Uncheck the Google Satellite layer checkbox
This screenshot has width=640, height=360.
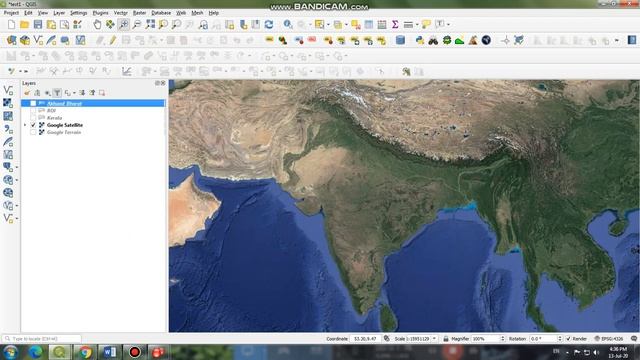point(33,125)
